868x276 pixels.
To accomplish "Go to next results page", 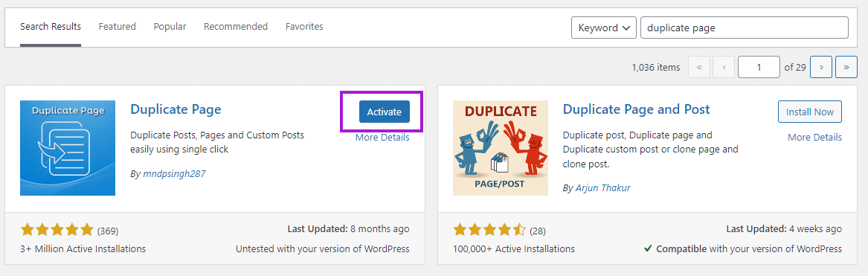I will 821,67.
